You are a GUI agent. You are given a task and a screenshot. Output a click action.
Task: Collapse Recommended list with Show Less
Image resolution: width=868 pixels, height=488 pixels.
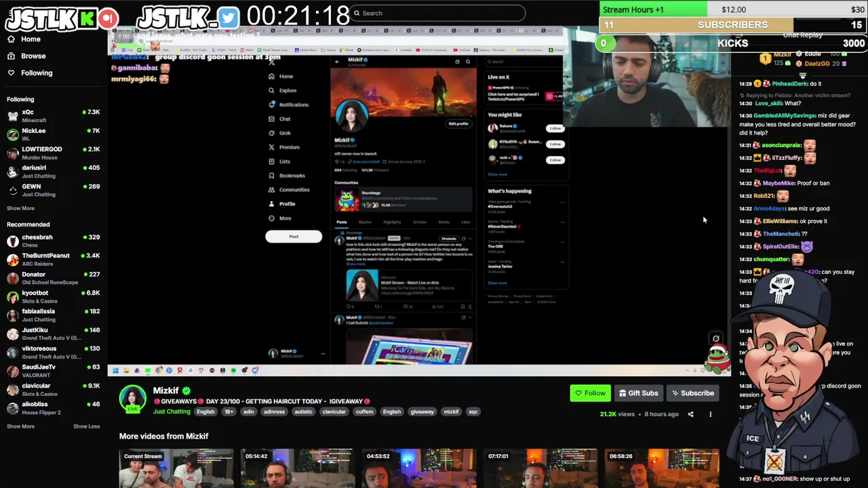click(86, 426)
